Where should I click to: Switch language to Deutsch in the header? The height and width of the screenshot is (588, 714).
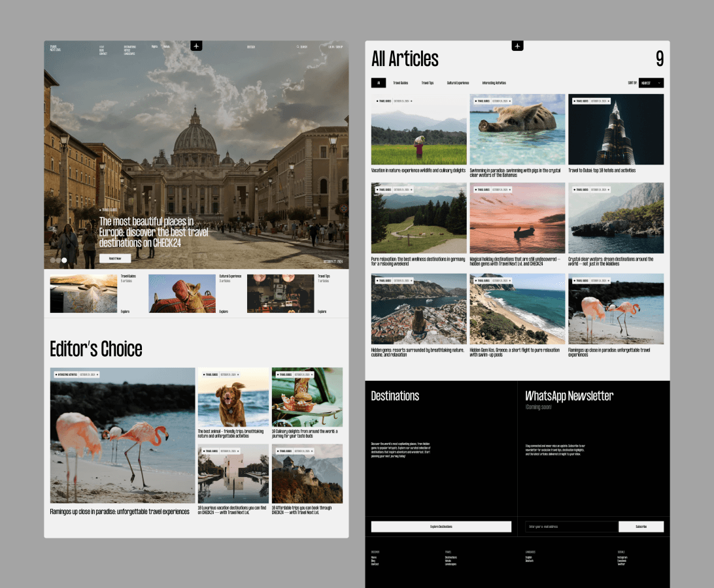point(251,47)
